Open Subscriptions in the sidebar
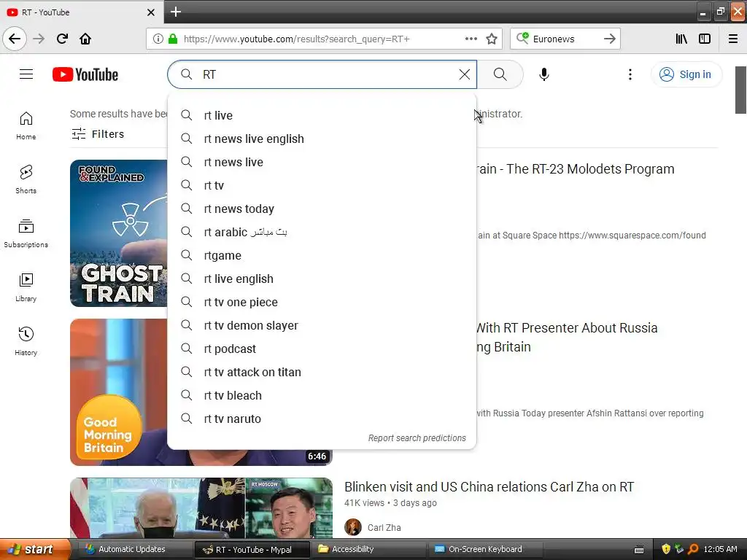The height and width of the screenshot is (560, 747). pos(26,233)
